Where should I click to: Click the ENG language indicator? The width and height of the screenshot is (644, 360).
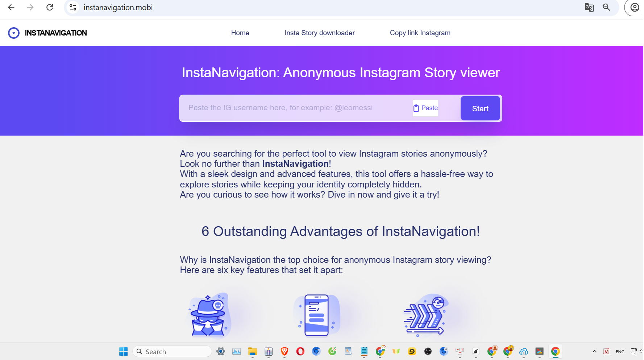620,352
